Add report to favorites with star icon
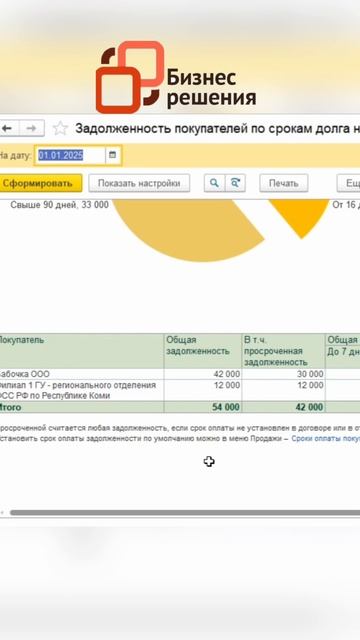The image size is (360, 640). pyautogui.click(x=60, y=129)
